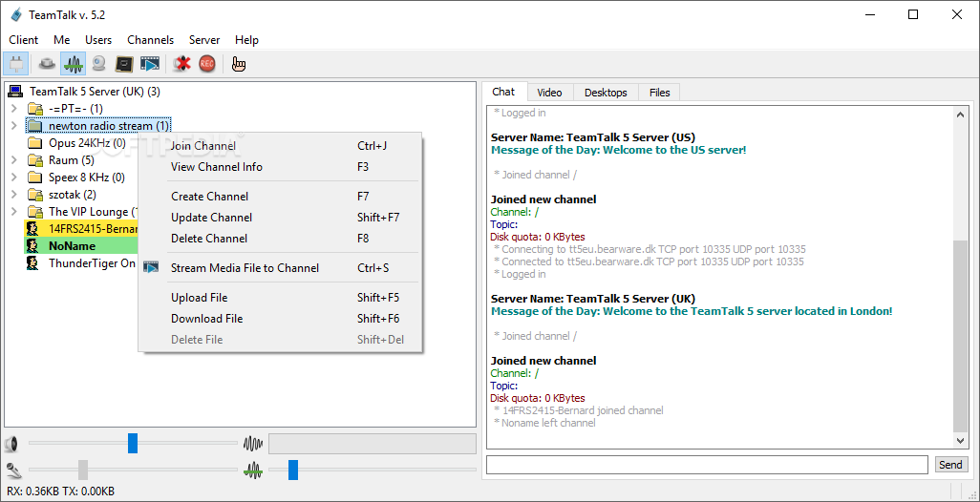Screen dimensions: 980x502
Task: Select View Channel Info menu entry
Action: pyautogui.click(x=280, y=167)
